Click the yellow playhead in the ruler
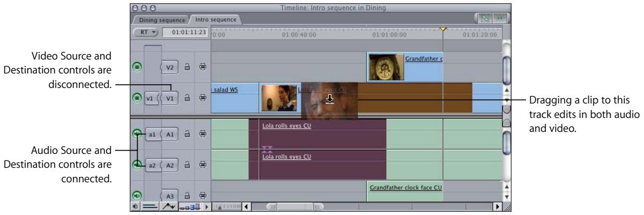The height and width of the screenshot is (215, 644). 443,28
